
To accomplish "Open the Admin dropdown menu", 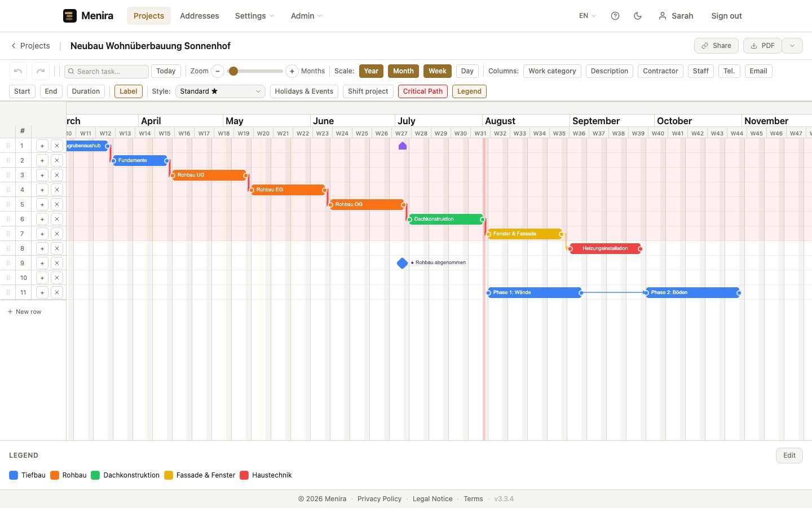I will pos(306,16).
